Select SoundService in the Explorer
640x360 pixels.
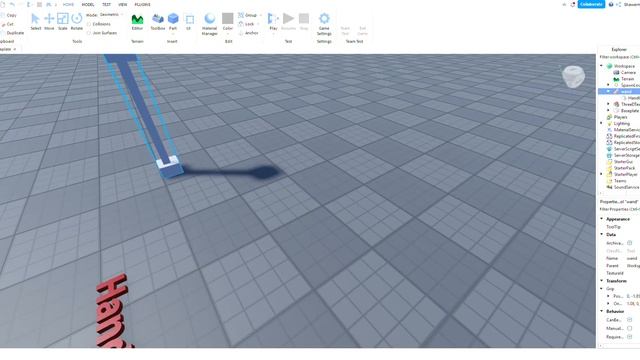pyautogui.click(x=626, y=187)
